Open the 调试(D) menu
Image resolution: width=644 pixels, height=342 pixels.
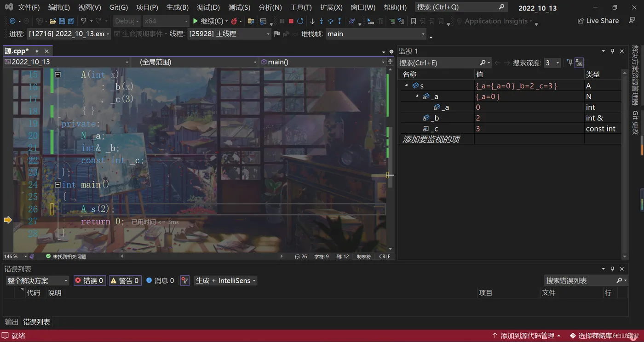tap(208, 7)
